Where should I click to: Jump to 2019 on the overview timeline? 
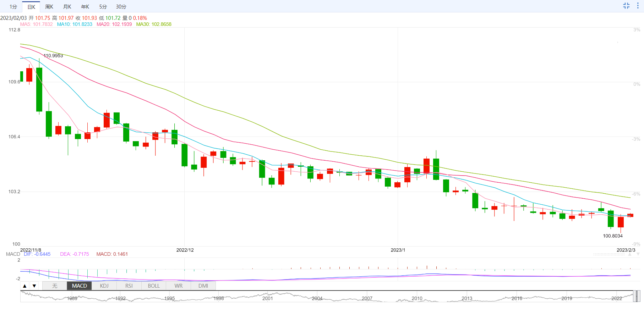567,298
